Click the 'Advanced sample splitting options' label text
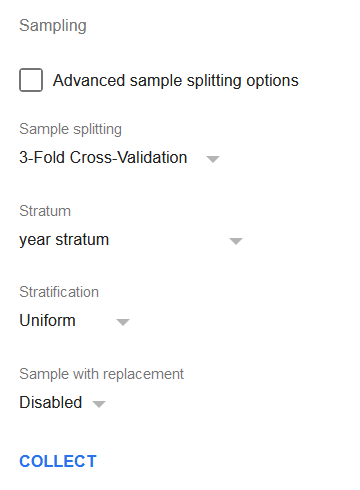360x490 pixels. (176, 81)
